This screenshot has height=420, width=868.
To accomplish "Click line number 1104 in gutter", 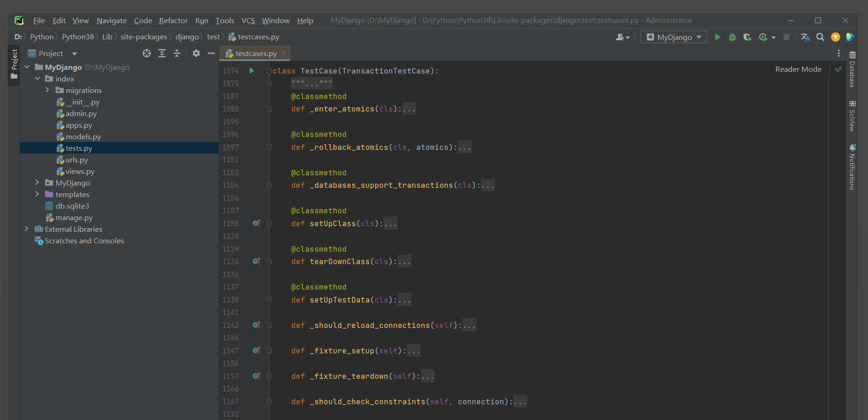I will [x=231, y=185].
